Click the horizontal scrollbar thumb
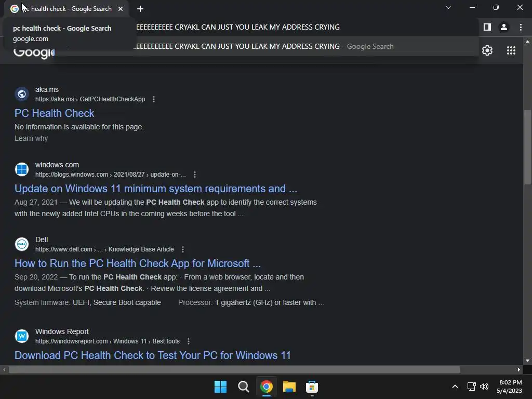532x399 pixels. 234,369
